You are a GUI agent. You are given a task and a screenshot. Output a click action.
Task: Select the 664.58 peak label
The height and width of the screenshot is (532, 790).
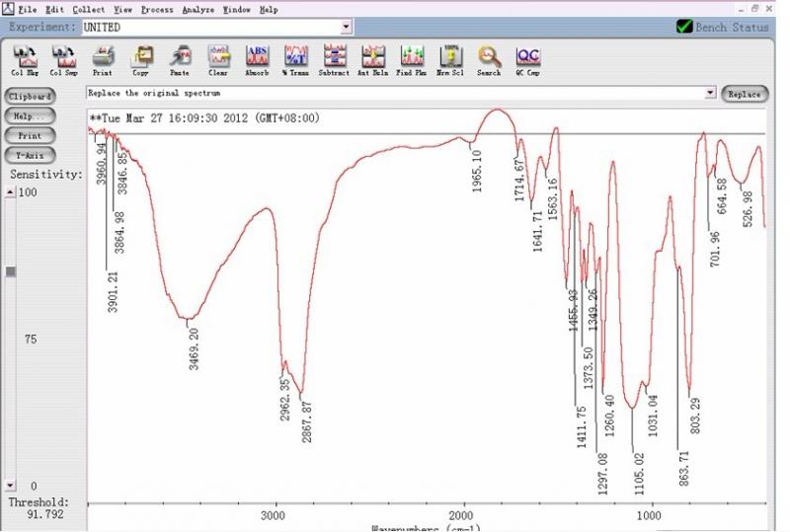[x=722, y=196]
